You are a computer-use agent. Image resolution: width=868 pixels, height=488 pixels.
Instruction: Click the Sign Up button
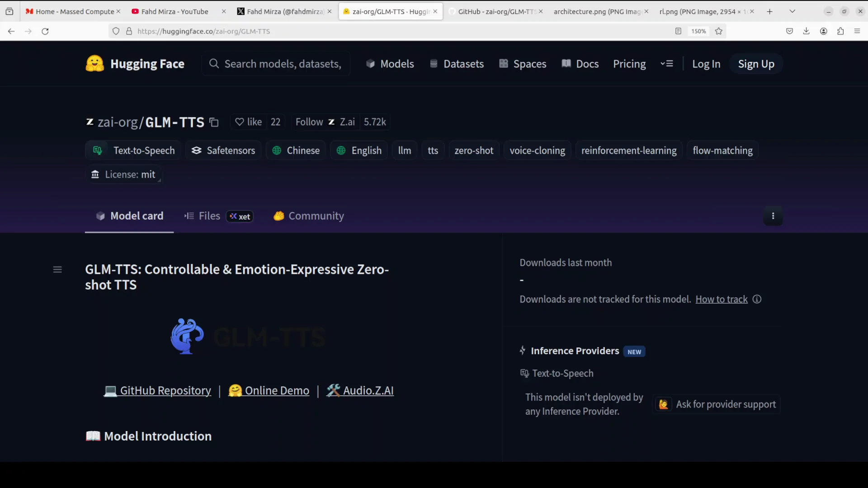coord(756,64)
